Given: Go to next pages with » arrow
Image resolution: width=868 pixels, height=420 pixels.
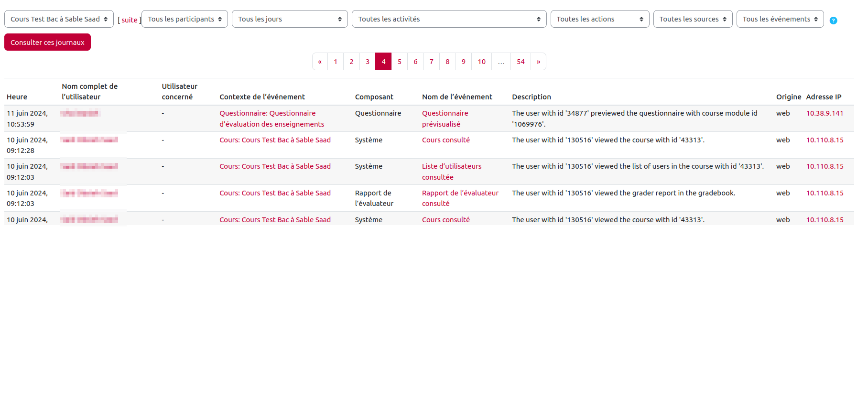Looking at the screenshot, I should 538,62.
